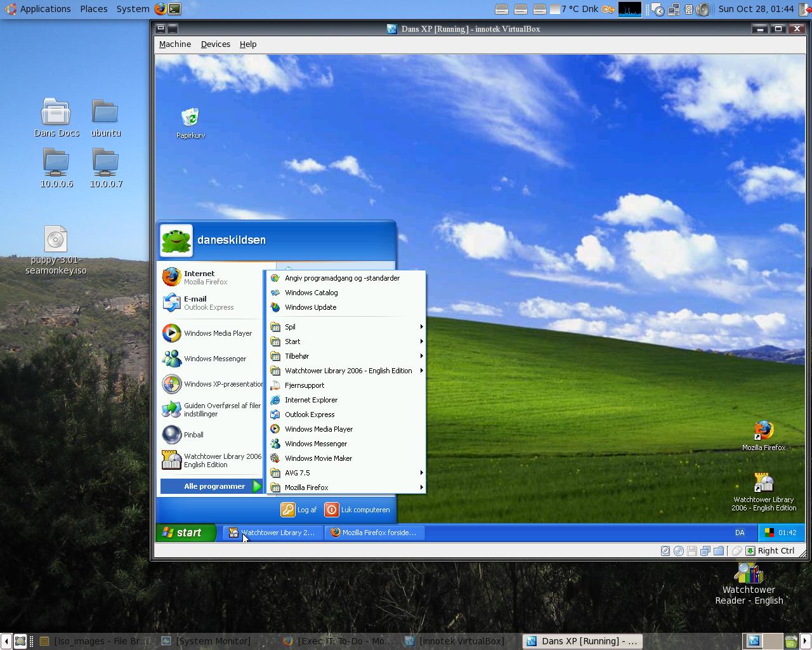Click VirtualBox hard disk activity indicator

(x=665, y=551)
